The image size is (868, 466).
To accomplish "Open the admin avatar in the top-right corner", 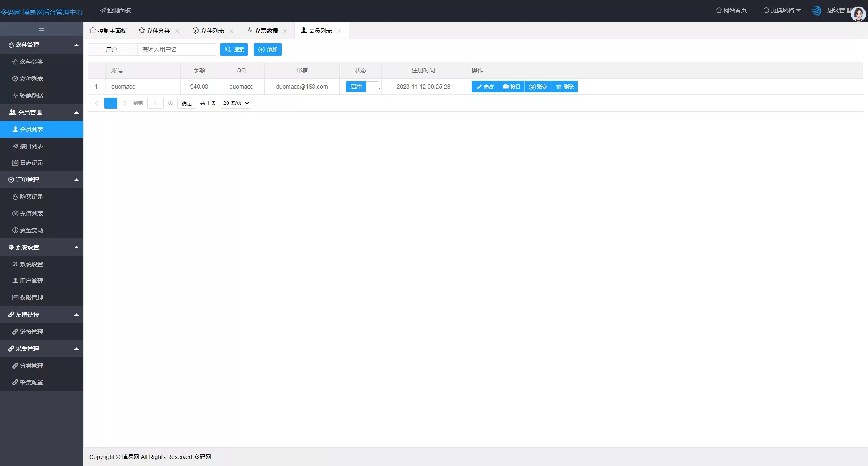I will [x=858, y=14].
